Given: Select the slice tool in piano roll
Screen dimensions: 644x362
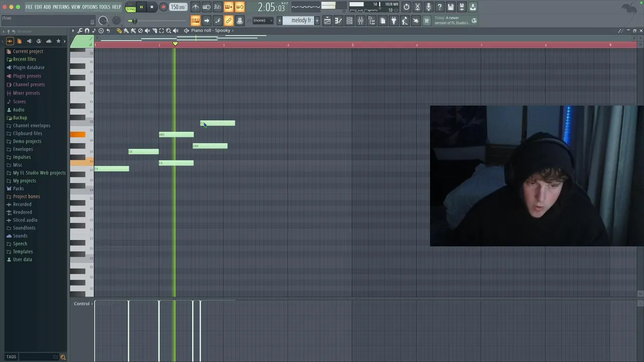Looking at the screenshot, I should point(154,31).
